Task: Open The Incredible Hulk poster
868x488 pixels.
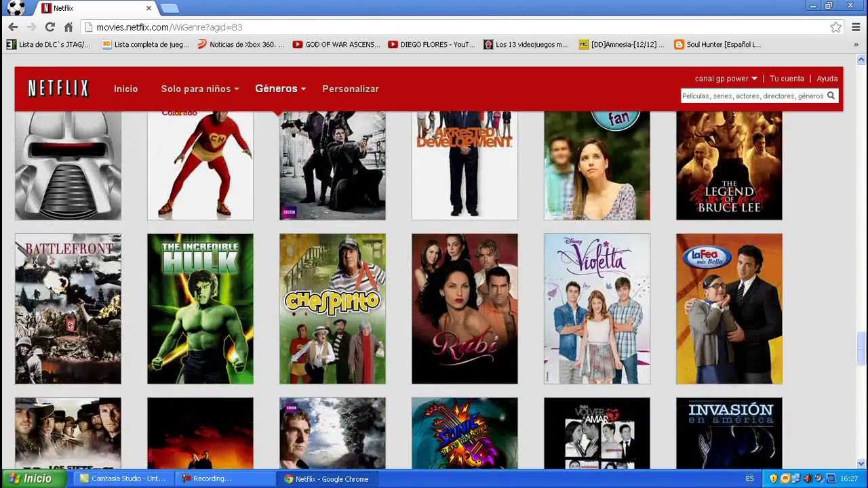Action: coord(200,309)
